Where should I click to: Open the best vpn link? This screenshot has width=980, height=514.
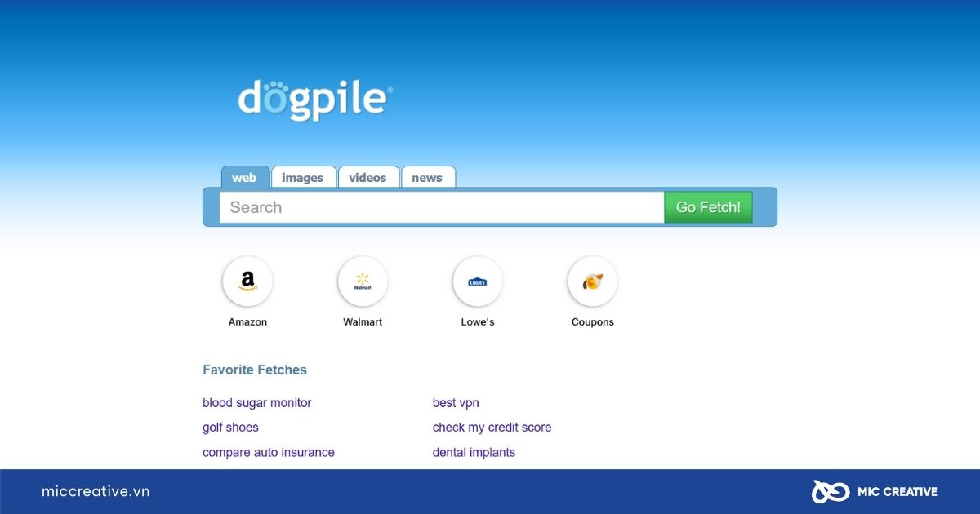pos(456,403)
